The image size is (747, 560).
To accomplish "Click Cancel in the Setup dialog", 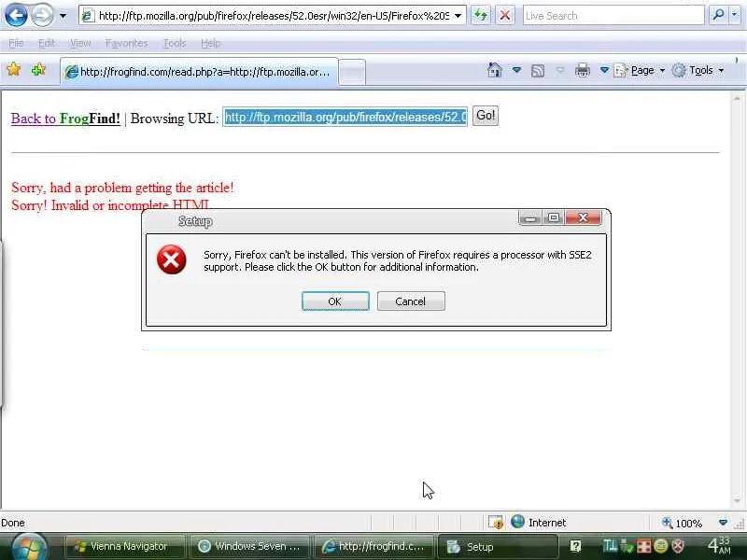I will (x=411, y=301).
